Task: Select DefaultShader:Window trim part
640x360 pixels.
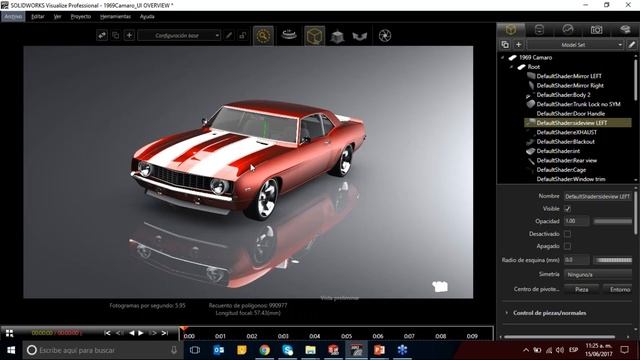Action: (x=571, y=179)
